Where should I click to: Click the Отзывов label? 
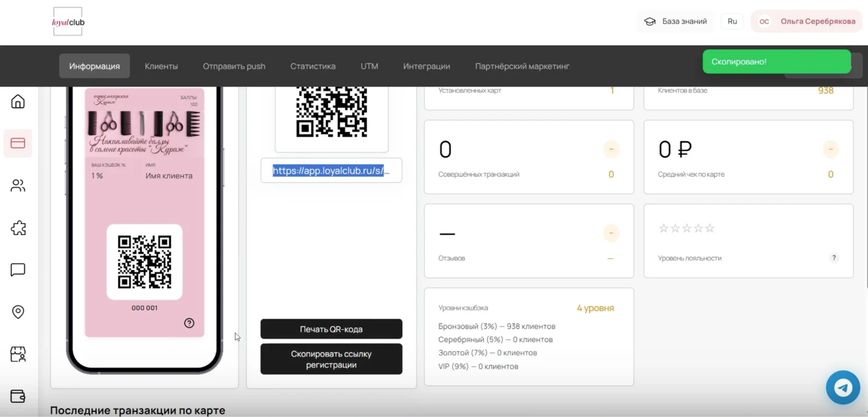tap(452, 258)
